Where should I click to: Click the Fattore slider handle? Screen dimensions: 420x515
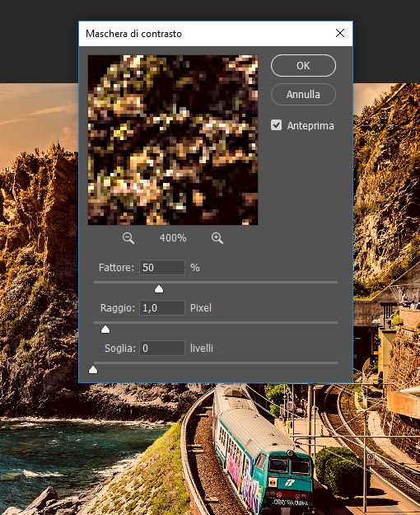pyautogui.click(x=159, y=289)
